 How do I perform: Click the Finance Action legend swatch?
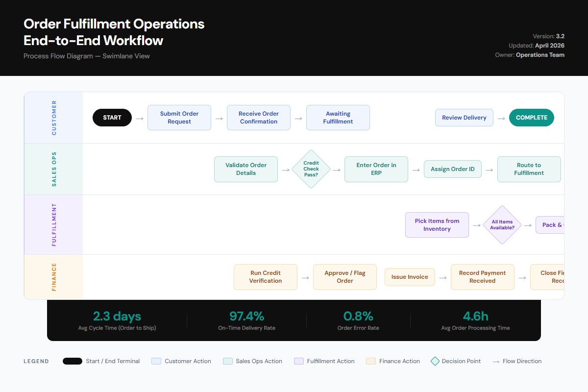[x=371, y=361]
